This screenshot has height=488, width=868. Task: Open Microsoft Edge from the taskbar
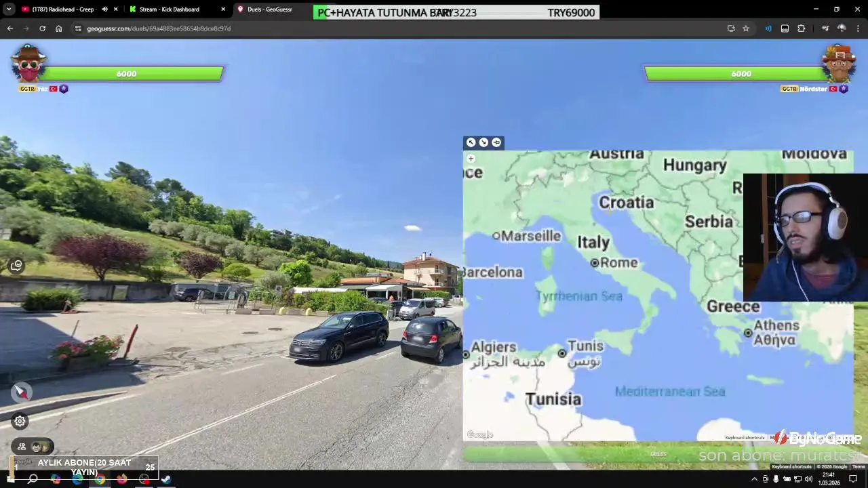pos(77,479)
